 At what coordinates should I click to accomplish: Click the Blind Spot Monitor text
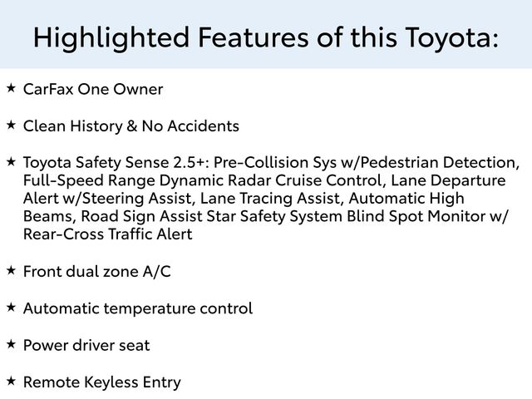[416, 216]
